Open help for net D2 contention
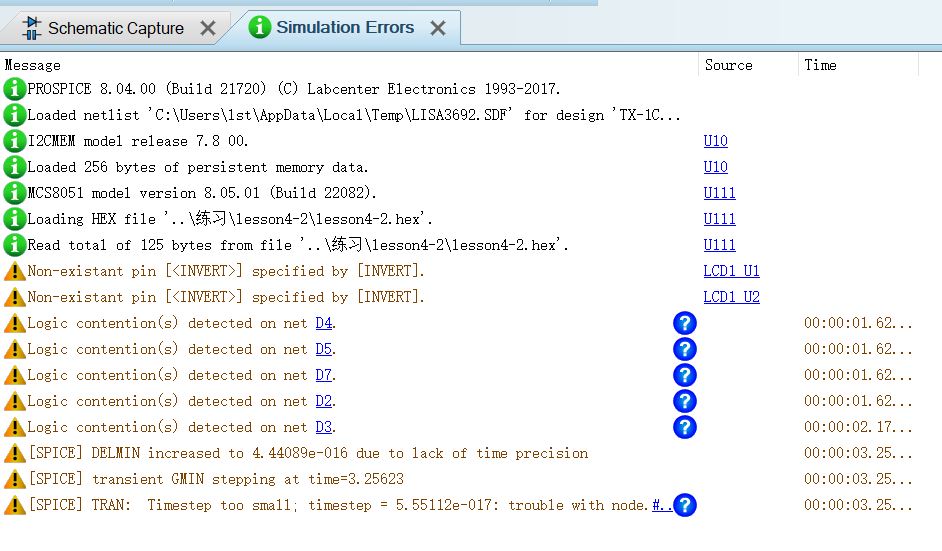The height and width of the screenshot is (551, 942). [685, 401]
